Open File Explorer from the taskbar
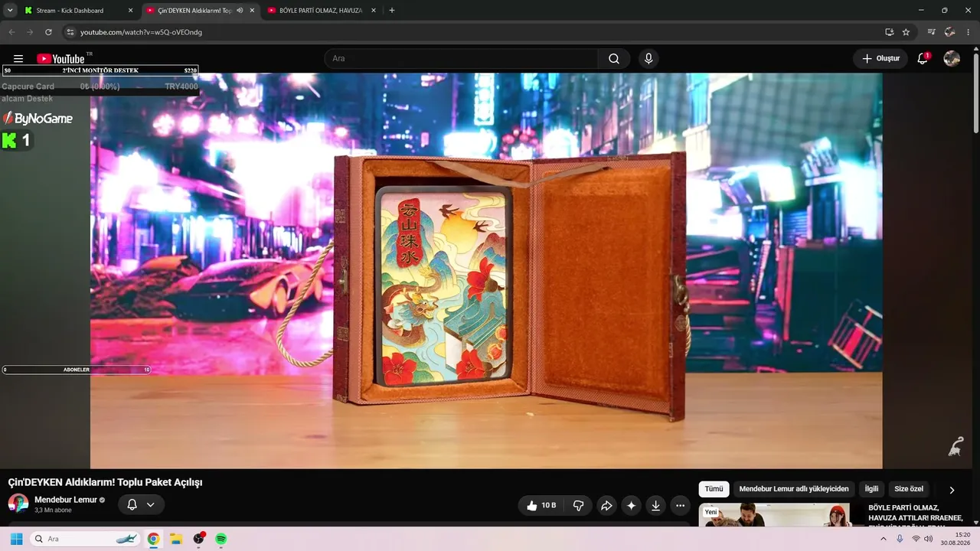Screen dimensions: 980x551 coord(175,539)
